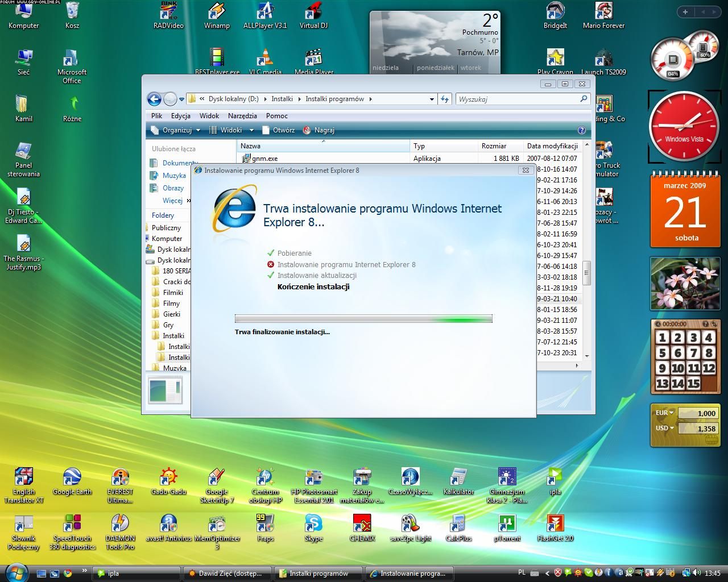Image resolution: width=728 pixels, height=582 pixels.
Task: Open the Skype desktop shortcut
Action: (x=313, y=524)
